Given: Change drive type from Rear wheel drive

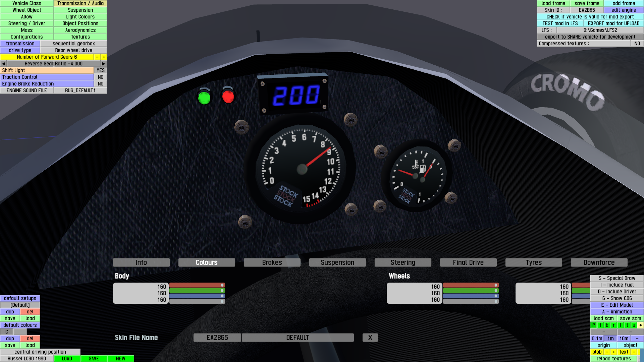Looking at the screenshot, I should pyautogui.click(x=74, y=50).
